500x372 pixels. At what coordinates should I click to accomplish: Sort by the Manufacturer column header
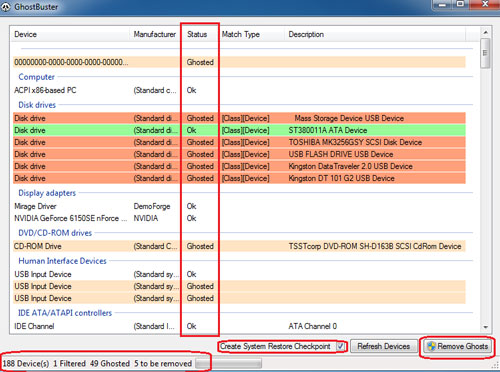coord(156,34)
